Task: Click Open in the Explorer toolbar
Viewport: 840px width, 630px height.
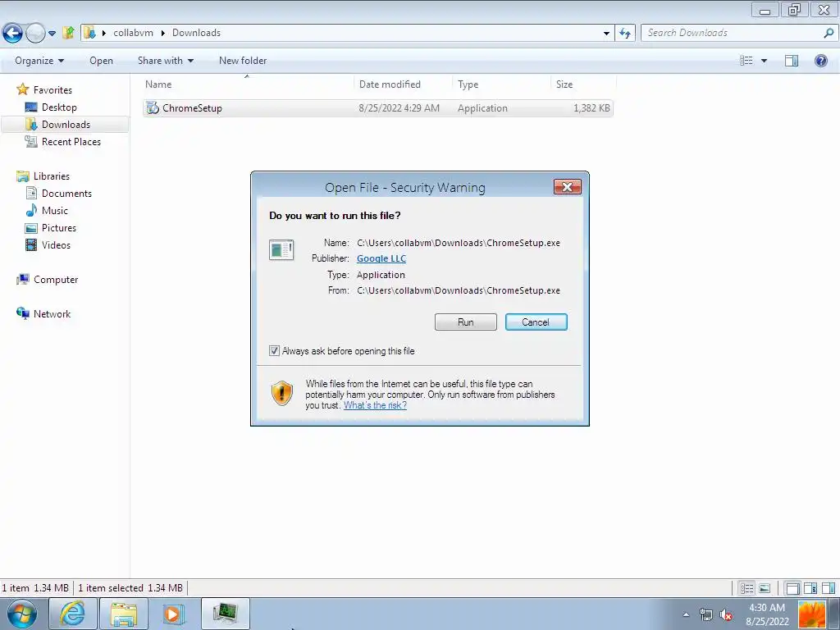Action: pos(101,61)
